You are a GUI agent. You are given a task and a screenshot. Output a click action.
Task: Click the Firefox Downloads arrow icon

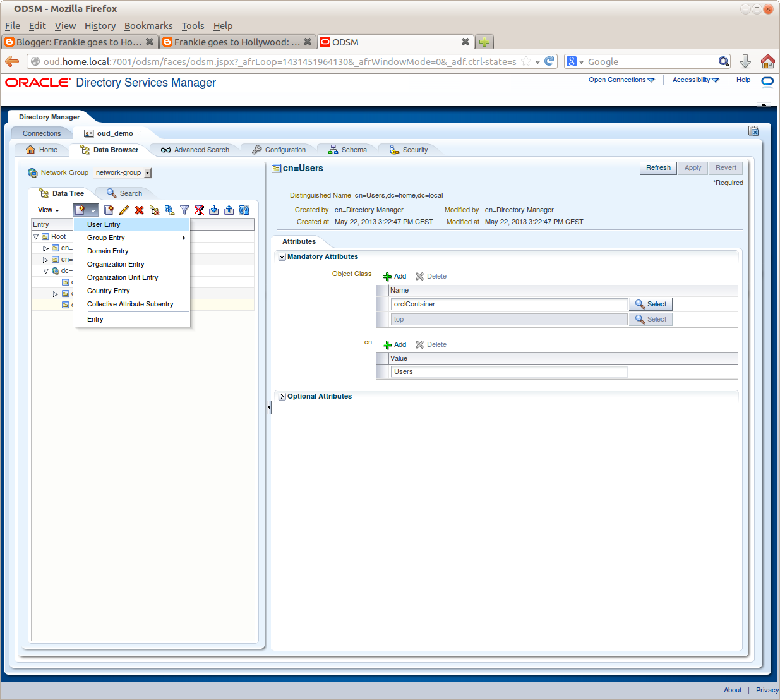[x=745, y=61]
